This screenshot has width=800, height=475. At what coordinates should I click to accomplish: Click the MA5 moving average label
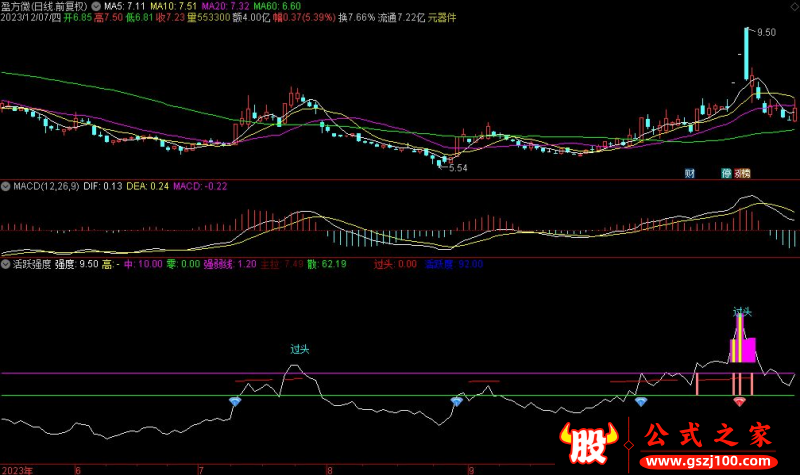click(112, 5)
